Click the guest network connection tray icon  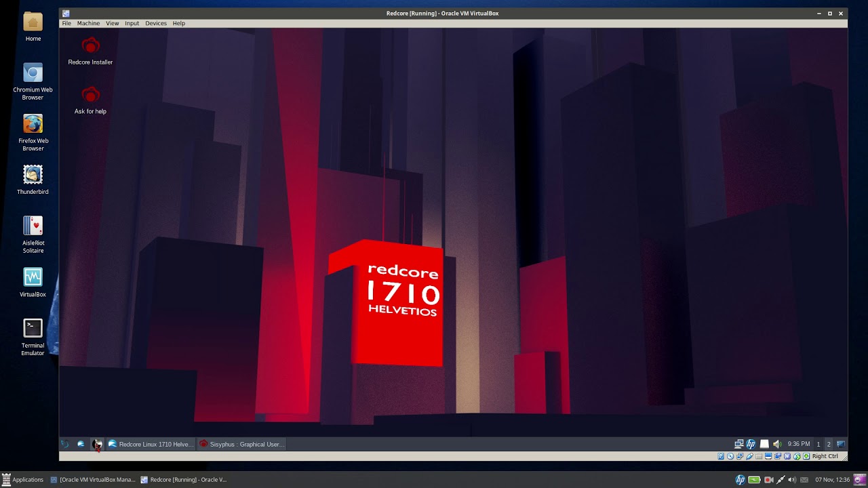tap(738, 444)
